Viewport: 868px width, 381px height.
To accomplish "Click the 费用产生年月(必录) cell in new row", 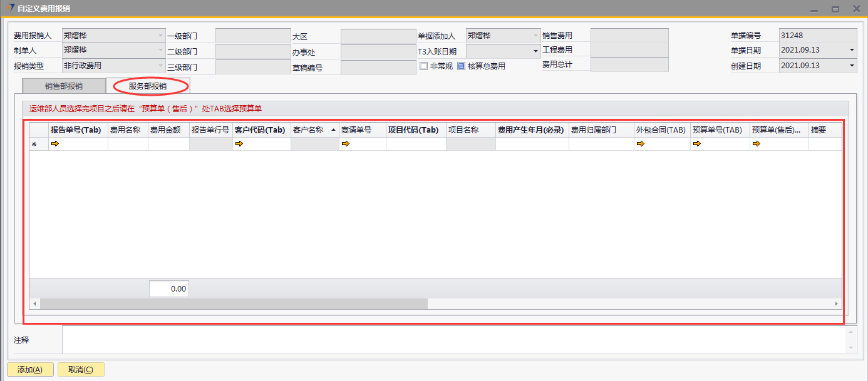I will pos(532,144).
